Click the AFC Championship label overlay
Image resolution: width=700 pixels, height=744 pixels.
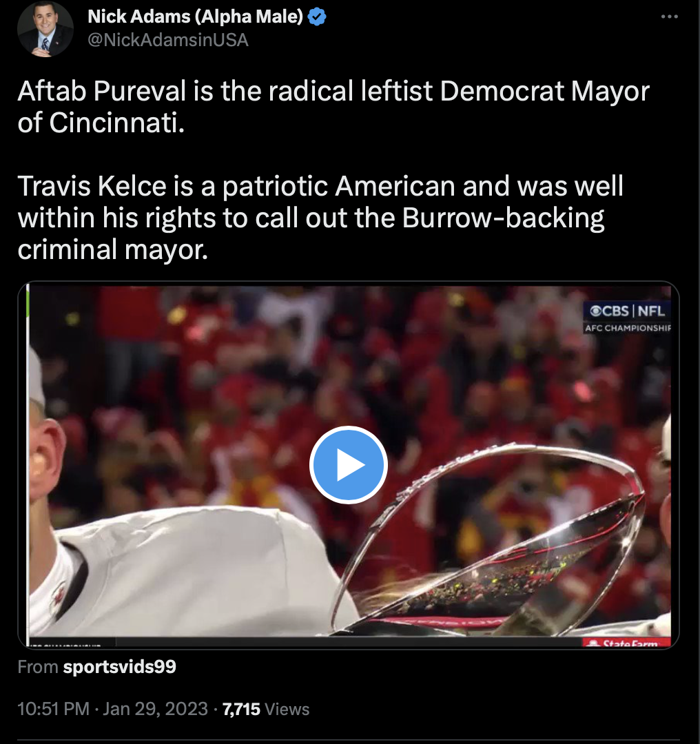tap(628, 328)
